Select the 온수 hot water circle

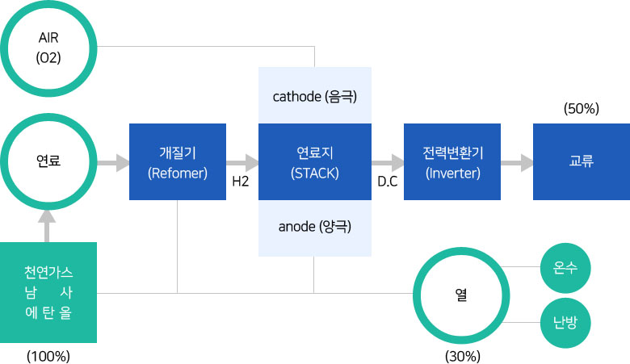[565, 267]
